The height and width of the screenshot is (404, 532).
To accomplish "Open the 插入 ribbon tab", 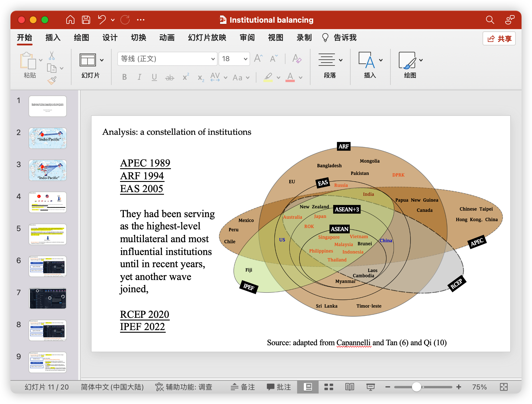I will [53, 38].
